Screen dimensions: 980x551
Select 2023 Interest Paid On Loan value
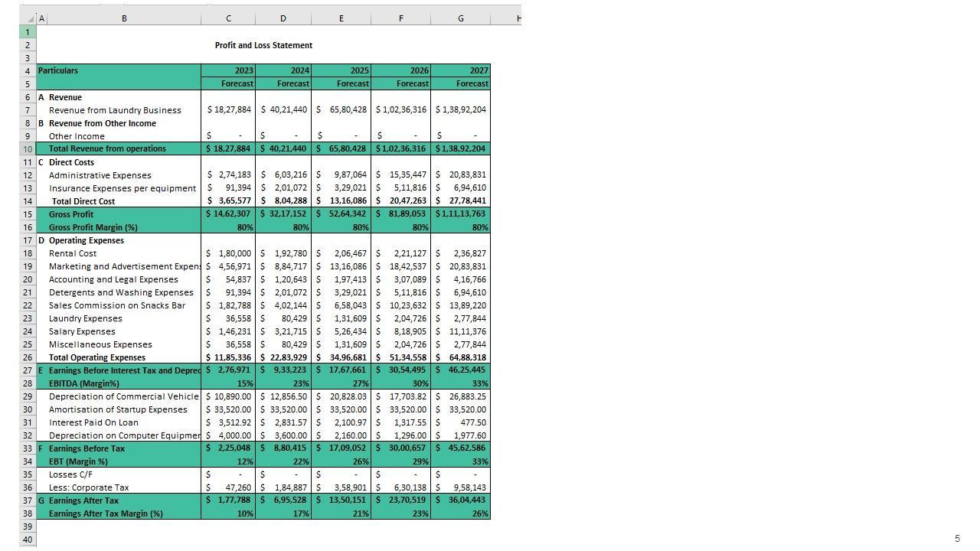(228, 422)
